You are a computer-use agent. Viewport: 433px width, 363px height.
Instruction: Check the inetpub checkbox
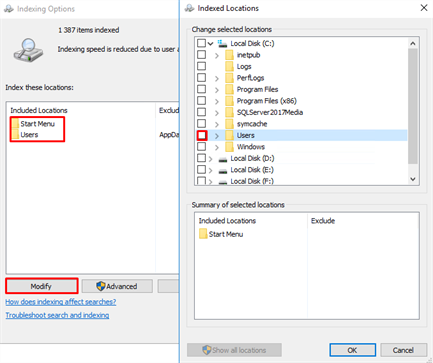coord(201,55)
